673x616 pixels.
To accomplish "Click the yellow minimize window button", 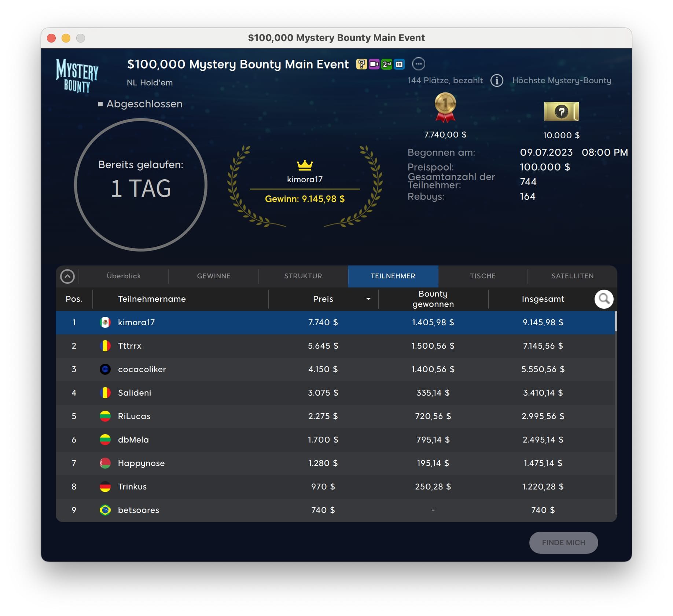I will pyautogui.click(x=66, y=38).
